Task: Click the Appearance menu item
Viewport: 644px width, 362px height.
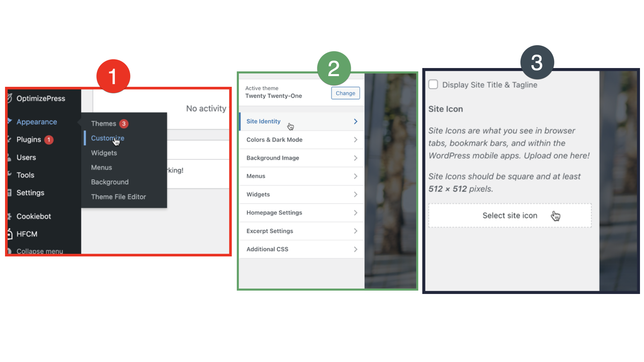Action: pos(37,122)
